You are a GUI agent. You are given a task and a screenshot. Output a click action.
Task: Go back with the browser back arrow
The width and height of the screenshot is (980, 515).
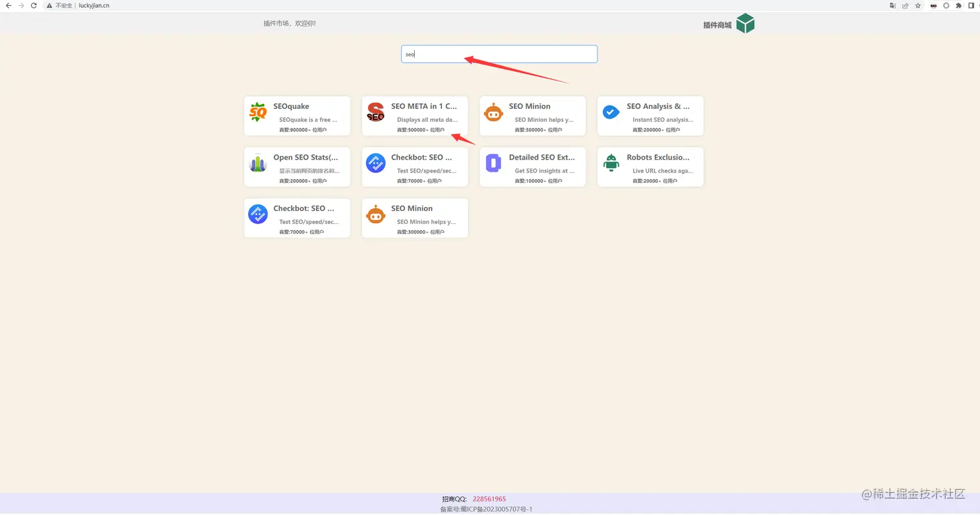click(x=8, y=5)
